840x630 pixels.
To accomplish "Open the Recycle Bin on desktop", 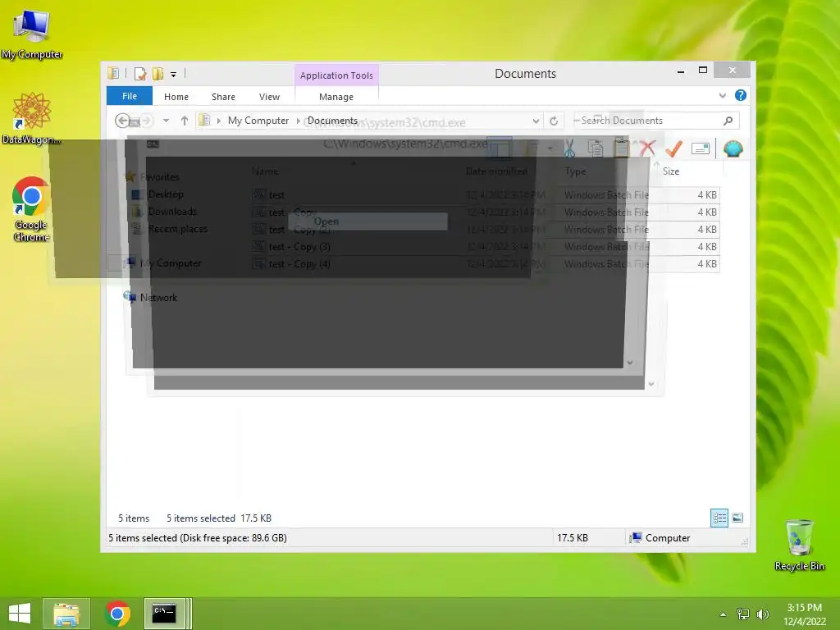I will pyautogui.click(x=799, y=546).
